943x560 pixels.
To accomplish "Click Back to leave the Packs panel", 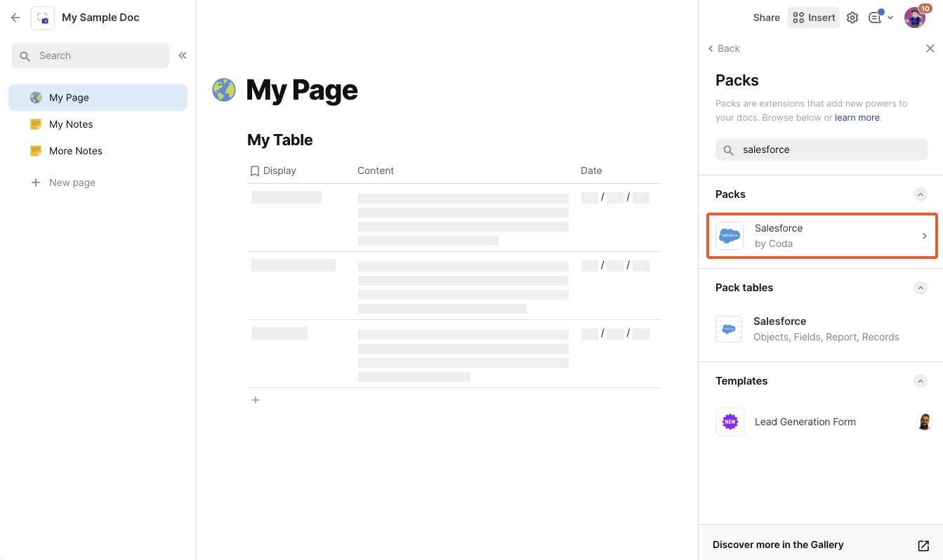I will click(x=724, y=48).
